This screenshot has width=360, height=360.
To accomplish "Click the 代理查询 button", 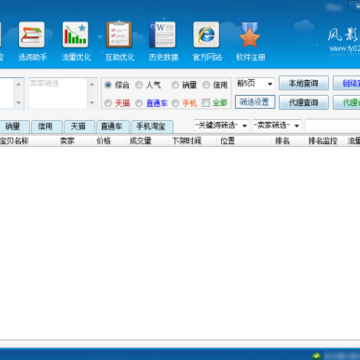I will coord(303,102).
